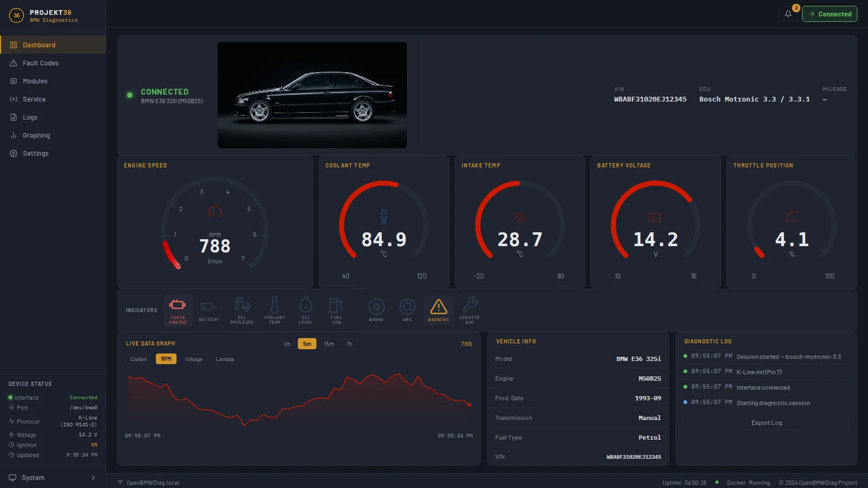Click the BMW E36 car thumbnail
Image resolution: width=868 pixels, height=488 pixels.
(312, 95)
